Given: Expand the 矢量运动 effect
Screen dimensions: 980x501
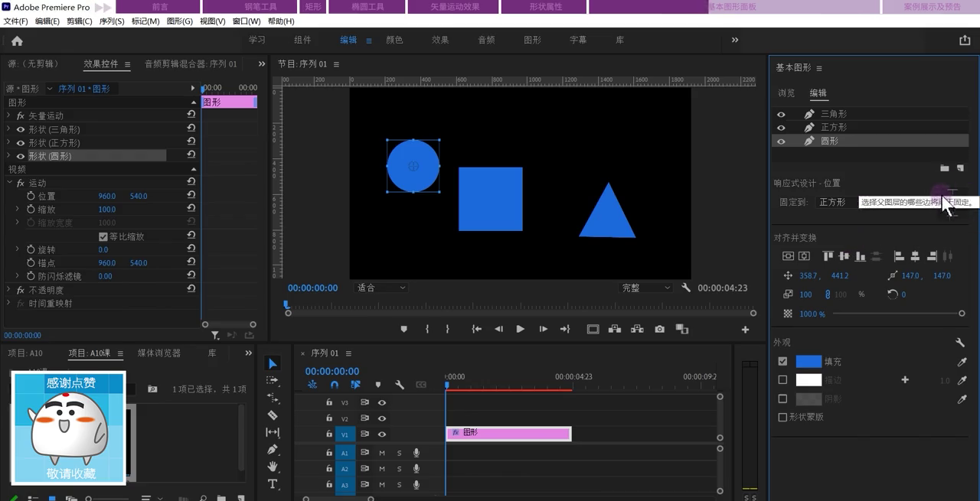Looking at the screenshot, I should (9, 115).
